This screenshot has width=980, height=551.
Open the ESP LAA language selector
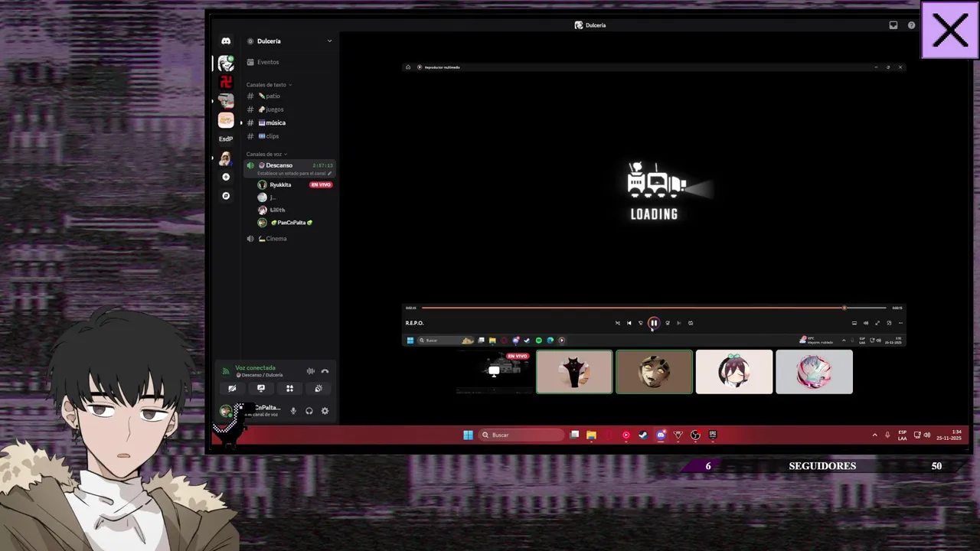tap(902, 435)
